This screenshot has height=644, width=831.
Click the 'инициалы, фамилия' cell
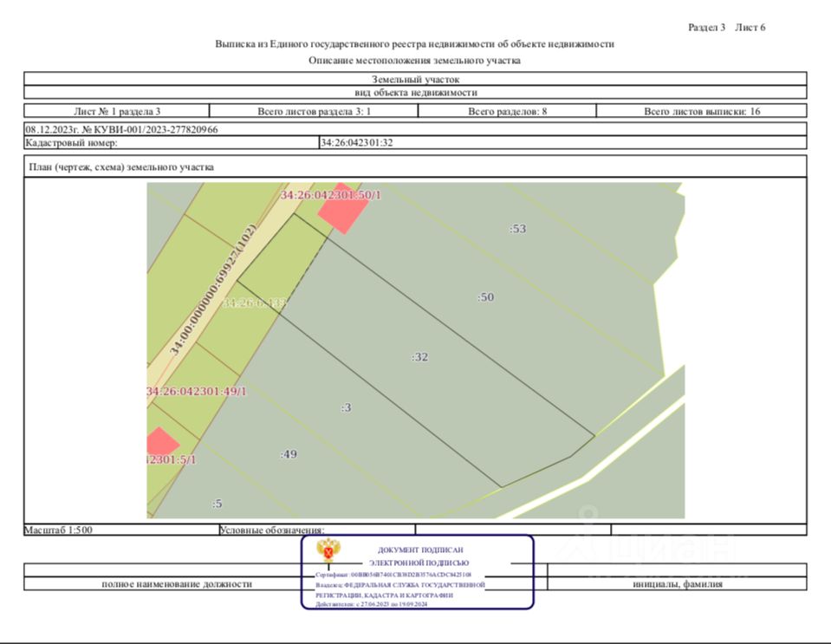point(678,584)
